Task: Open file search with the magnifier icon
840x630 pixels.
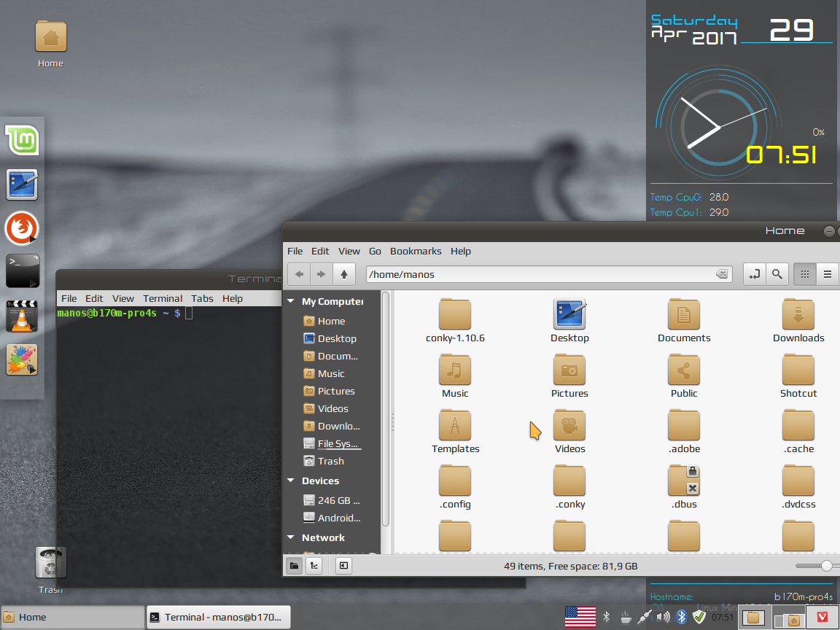Action: pos(777,274)
